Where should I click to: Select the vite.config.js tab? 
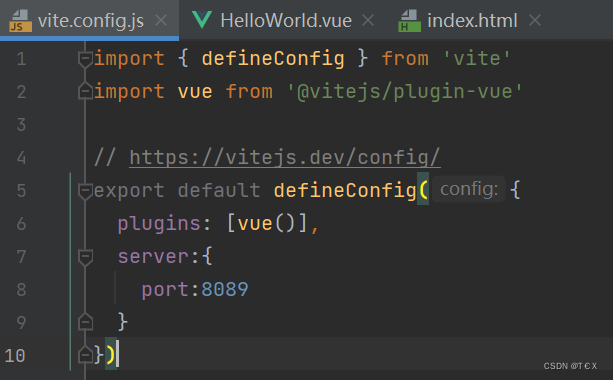91,20
